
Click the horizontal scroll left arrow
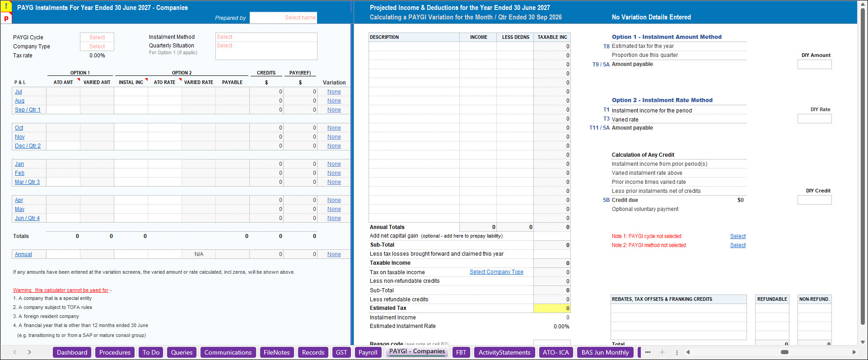click(688, 352)
